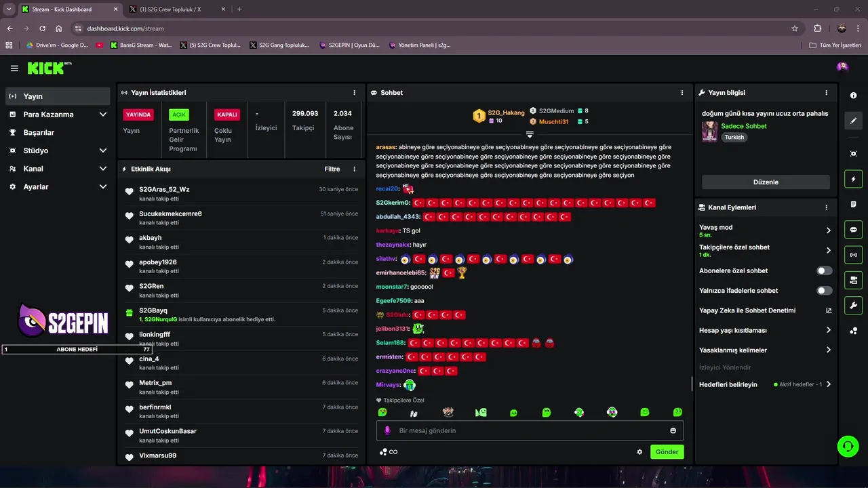Click the green support headset button
The height and width of the screenshot is (488, 868).
click(848, 446)
